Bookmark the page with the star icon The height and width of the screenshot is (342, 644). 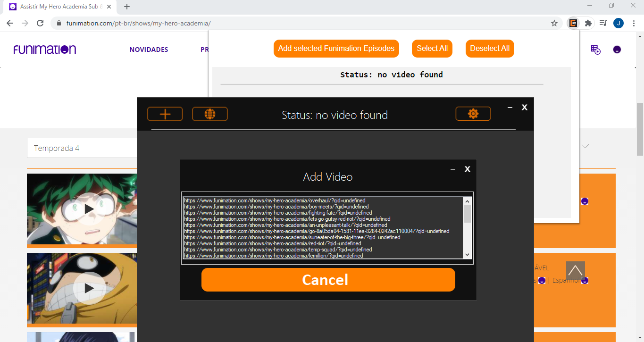554,22
